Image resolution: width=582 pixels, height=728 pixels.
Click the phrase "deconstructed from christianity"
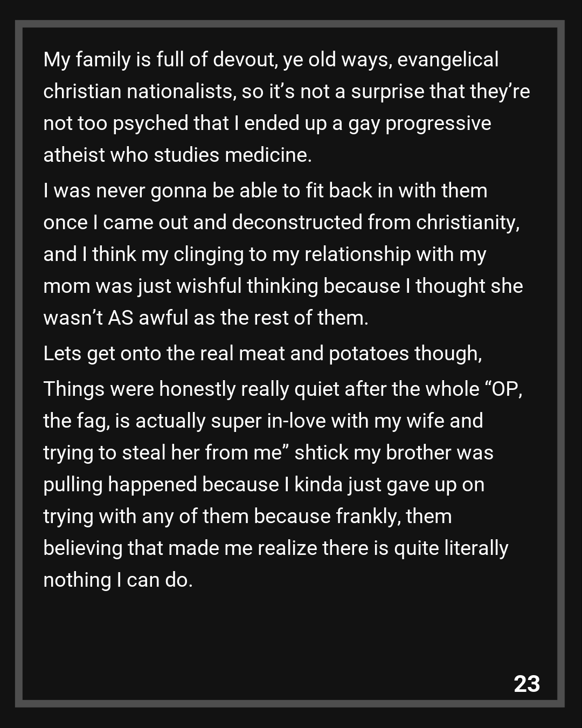(375, 222)
